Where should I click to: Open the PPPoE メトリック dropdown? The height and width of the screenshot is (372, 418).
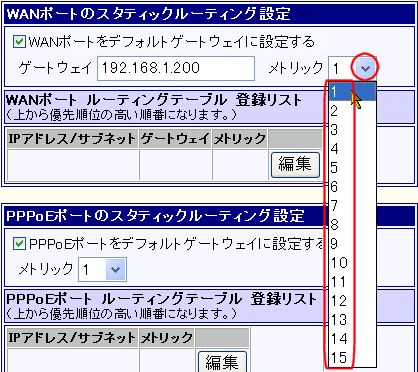[x=115, y=269]
